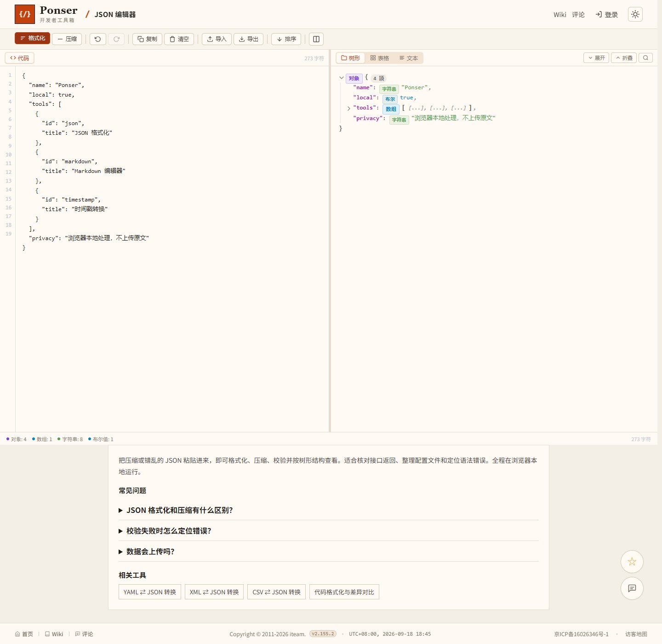Switch to the 表格 table view tab
The width and height of the screenshot is (662, 644).
380,58
